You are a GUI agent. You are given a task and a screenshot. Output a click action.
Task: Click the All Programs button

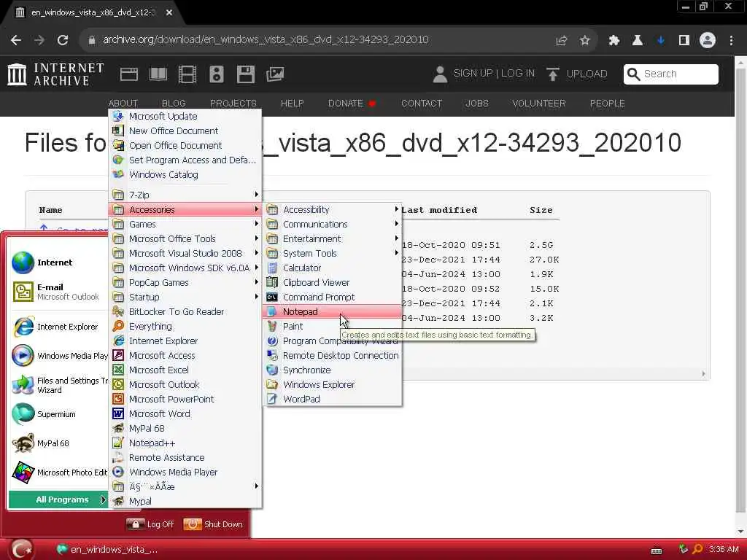click(58, 499)
